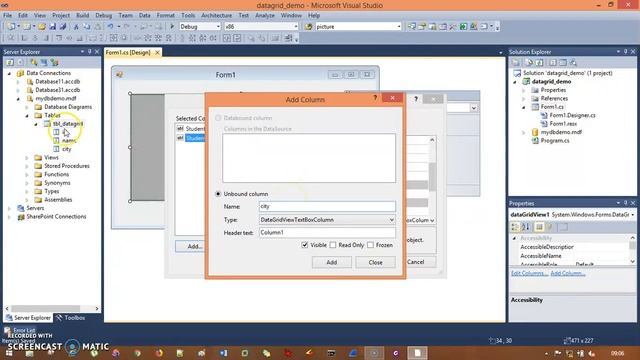This screenshot has width=640, height=360.
Task: Click Connect to Database icon in Server Explorer
Action: (x=34, y=62)
